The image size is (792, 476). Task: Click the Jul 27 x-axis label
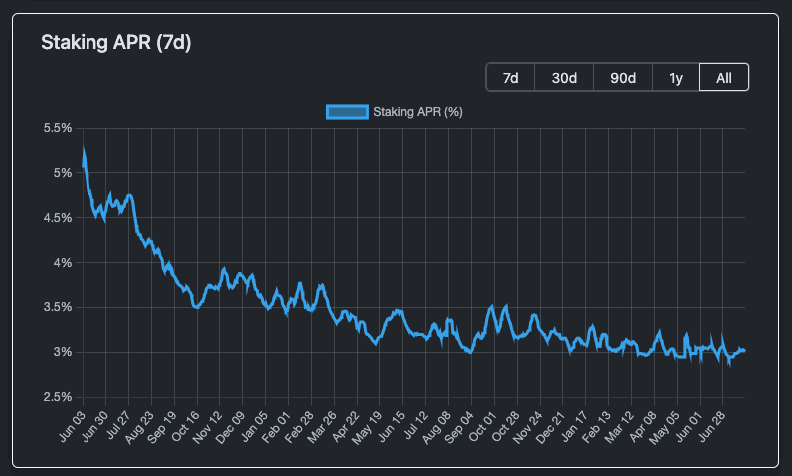[118, 425]
